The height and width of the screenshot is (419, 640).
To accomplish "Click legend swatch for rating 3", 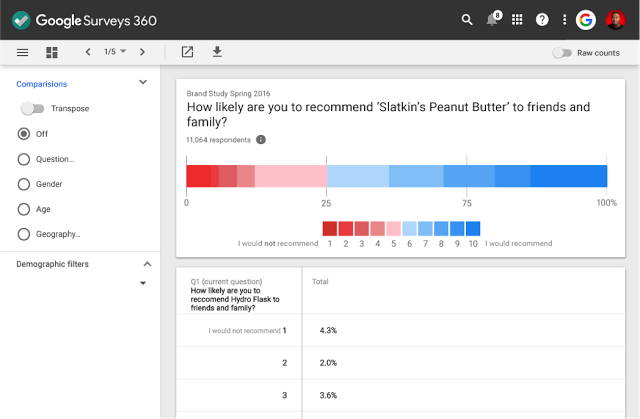I will [x=362, y=228].
